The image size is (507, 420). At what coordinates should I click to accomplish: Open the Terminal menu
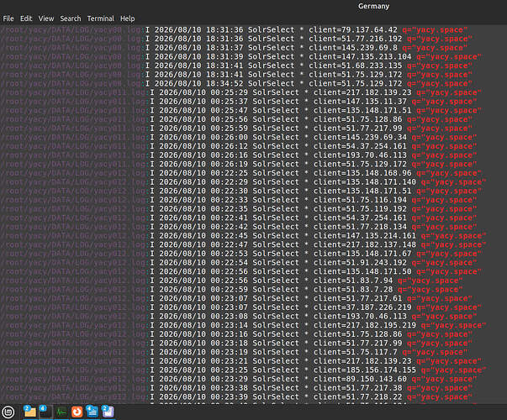pos(100,18)
